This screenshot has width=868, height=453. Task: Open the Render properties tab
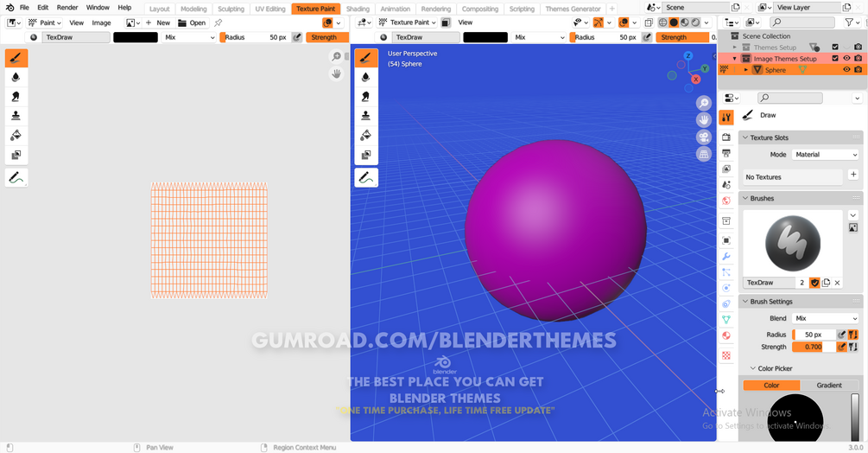727,137
